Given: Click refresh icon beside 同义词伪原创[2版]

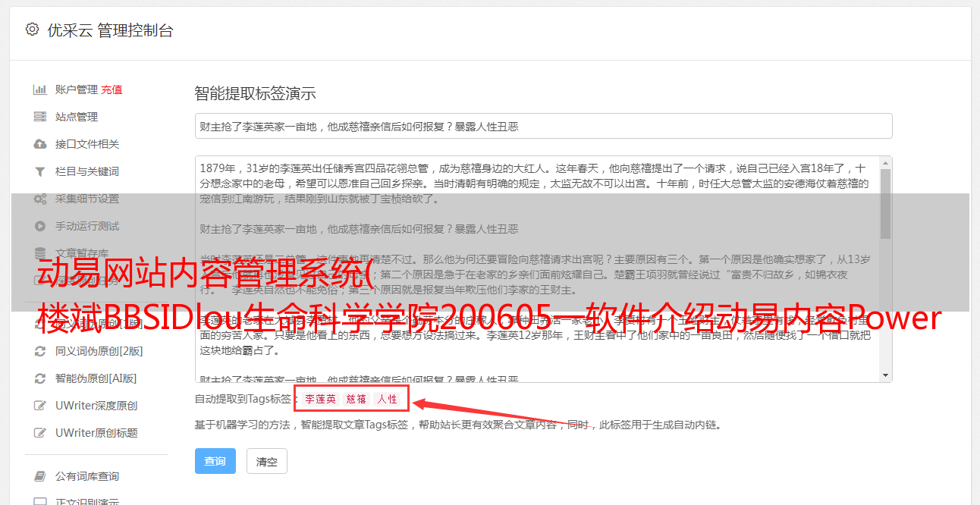Looking at the screenshot, I should coord(40,351).
